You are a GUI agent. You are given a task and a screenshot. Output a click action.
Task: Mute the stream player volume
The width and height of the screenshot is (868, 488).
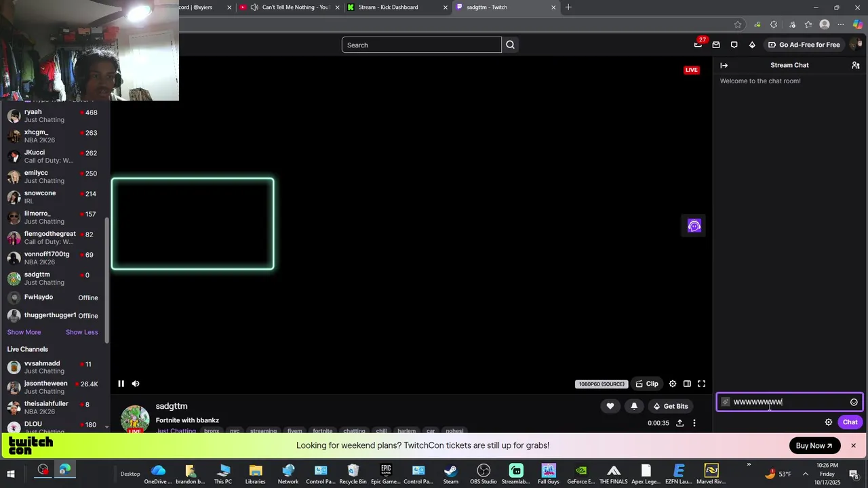click(x=136, y=384)
